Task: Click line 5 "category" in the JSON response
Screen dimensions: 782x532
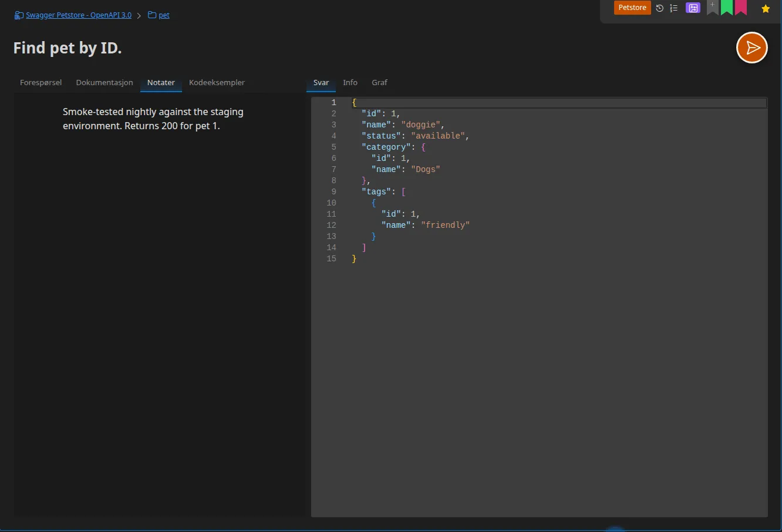Action: 386,147
